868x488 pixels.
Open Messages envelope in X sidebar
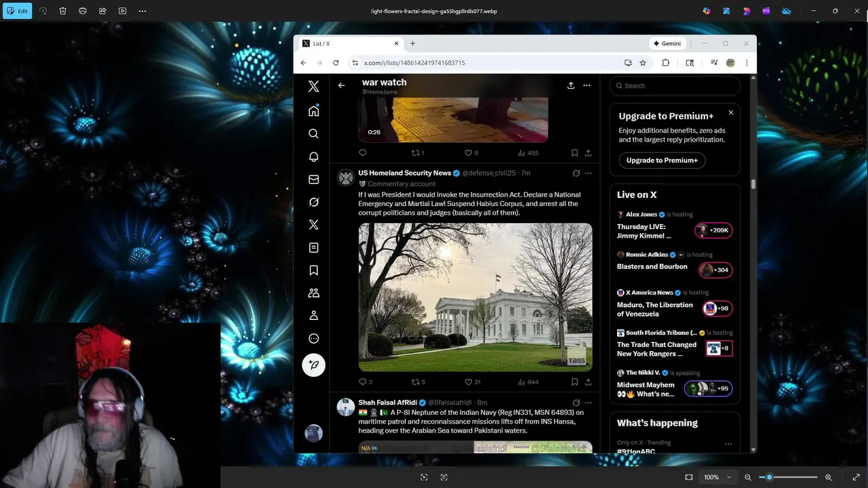(x=313, y=180)
